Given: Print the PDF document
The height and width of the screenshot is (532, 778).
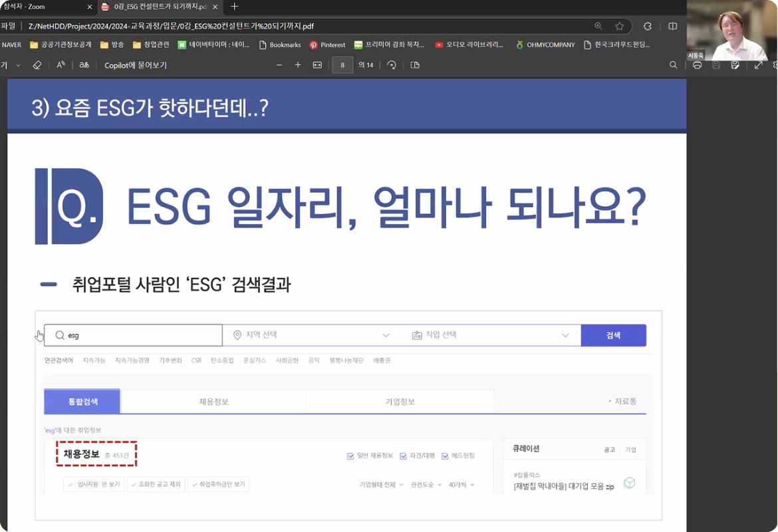Looking at the screenshot, I should (x=697, y=65).
